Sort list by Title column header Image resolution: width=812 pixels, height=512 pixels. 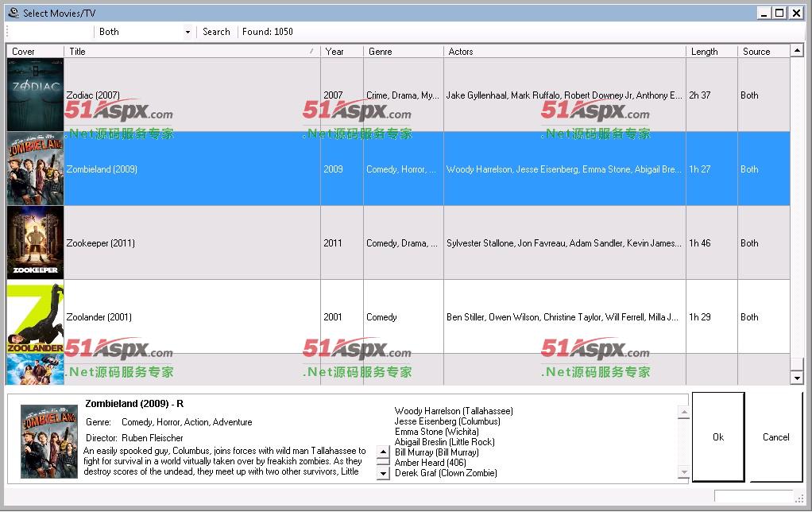[191, 52]
